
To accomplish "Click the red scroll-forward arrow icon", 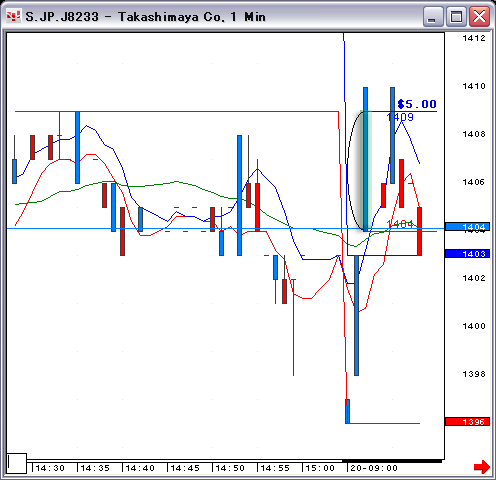I will [x=482, y=467].
